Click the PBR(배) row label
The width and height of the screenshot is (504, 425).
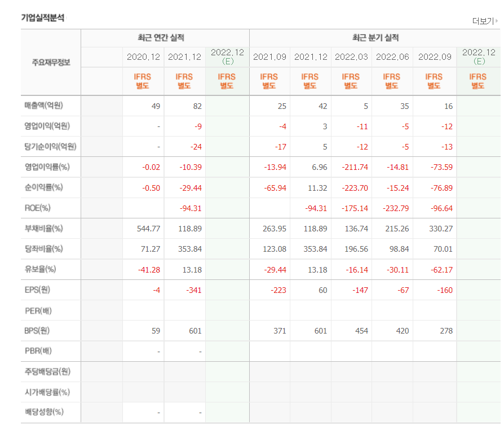pos(38,350)
